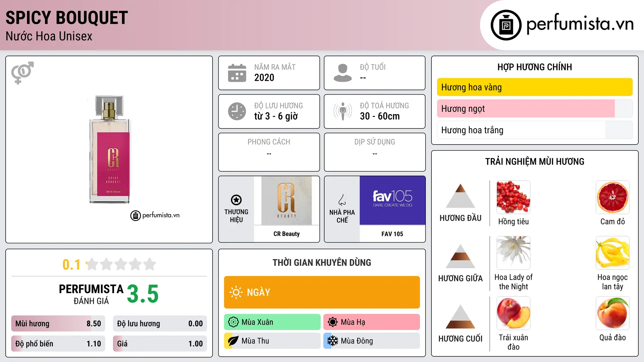Screen dimensions: 644x362
Task: Click the Hợp hương chính heading
Action: tap(535, 67)
